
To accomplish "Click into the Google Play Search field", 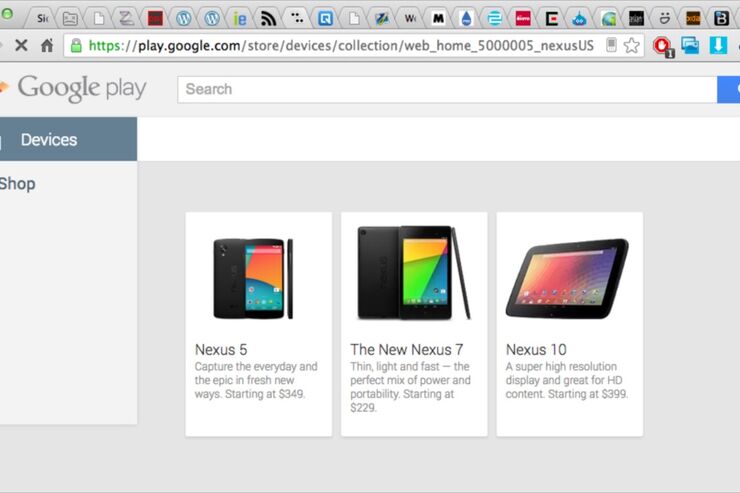I will click(447, 89).
